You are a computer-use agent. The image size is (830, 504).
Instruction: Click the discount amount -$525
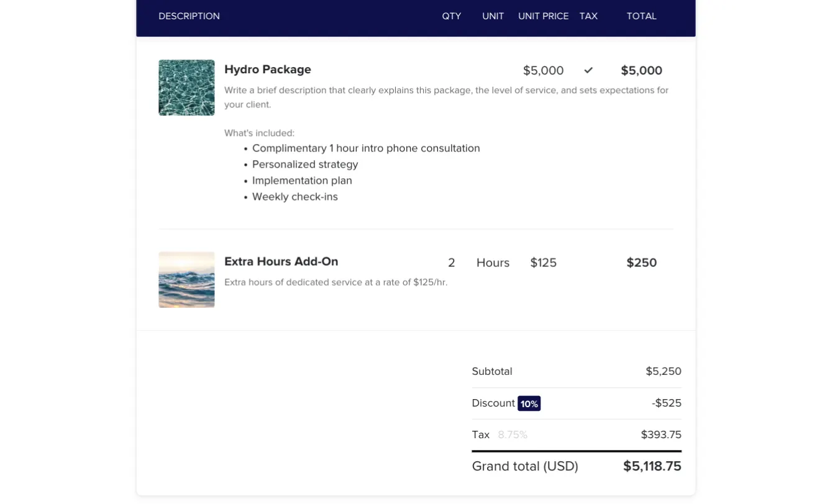coord(666,403)
